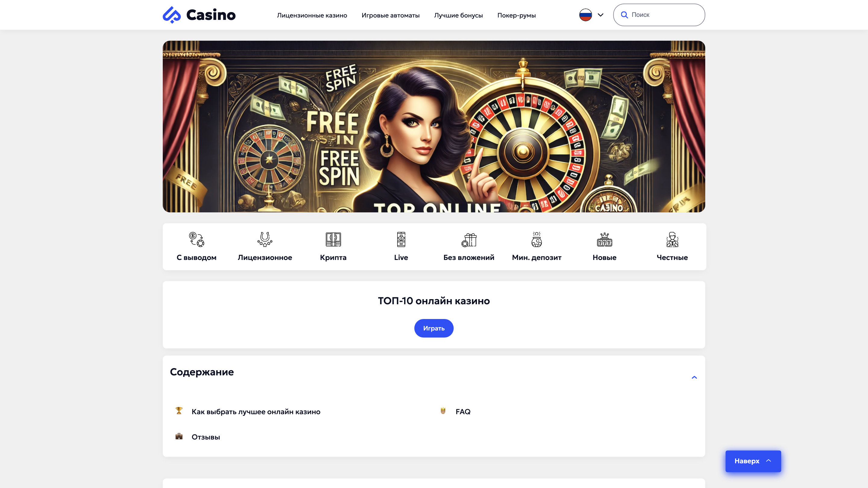Pick the 'Новые' slot machine icon
The width and height of the screenshot is (868, 488).
coord(605,239)
